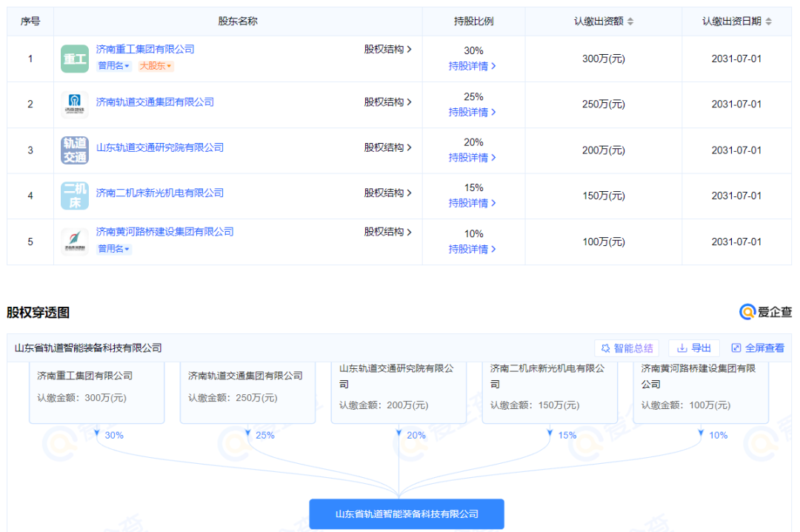Click 2031-07-01 date in row 5
800x532 pixels.
[736, 242]
